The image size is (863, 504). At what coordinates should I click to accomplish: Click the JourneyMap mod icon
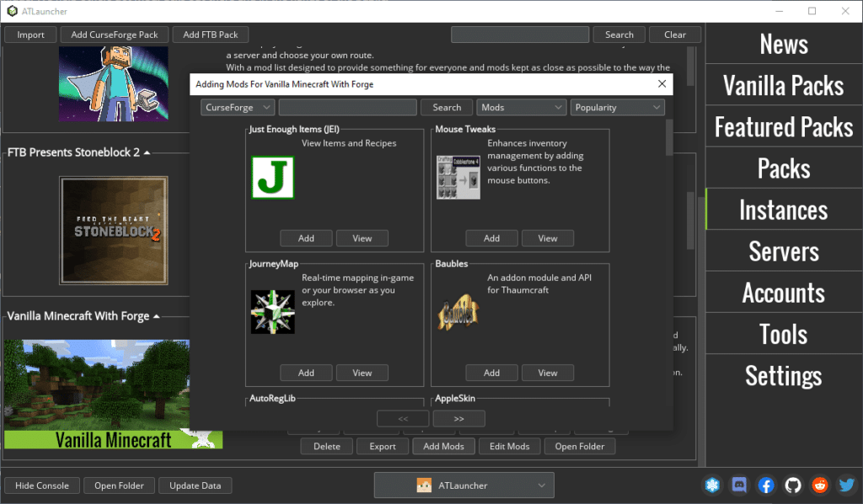271,311
